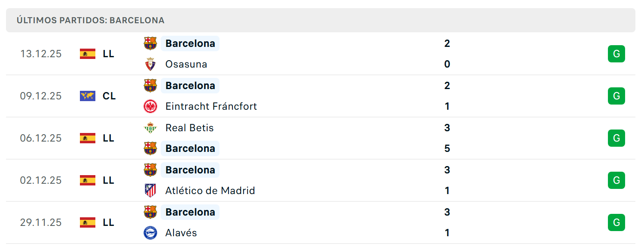Image resolution: width=644 pixels, height=250 pixels.
Task: Click the Eintracht Fráncfort club crest
Action: [150, 106]
